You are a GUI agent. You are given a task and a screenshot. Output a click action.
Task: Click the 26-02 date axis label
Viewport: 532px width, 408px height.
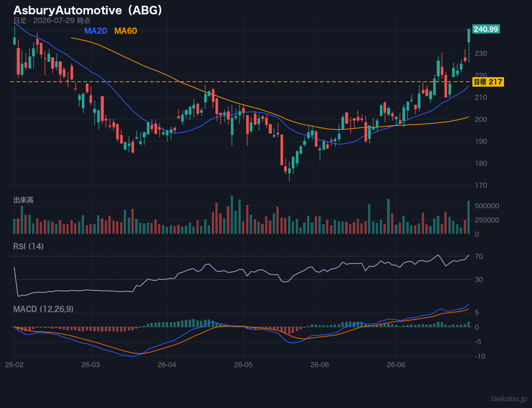14,365
